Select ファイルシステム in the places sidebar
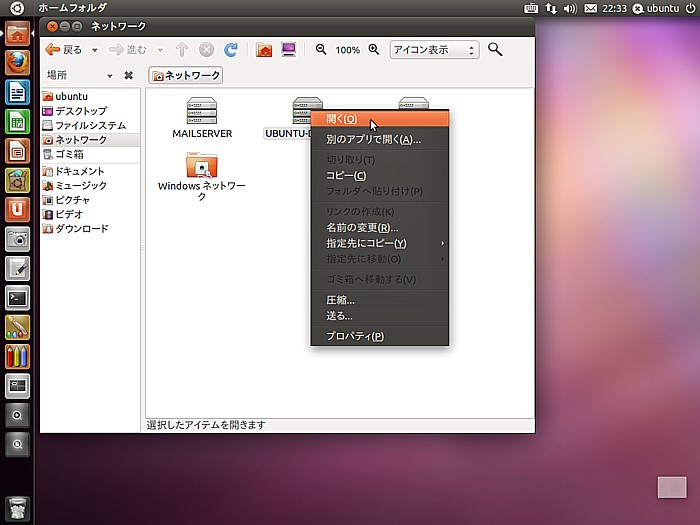The image size is (700, 525). click(x=90, y=126)
